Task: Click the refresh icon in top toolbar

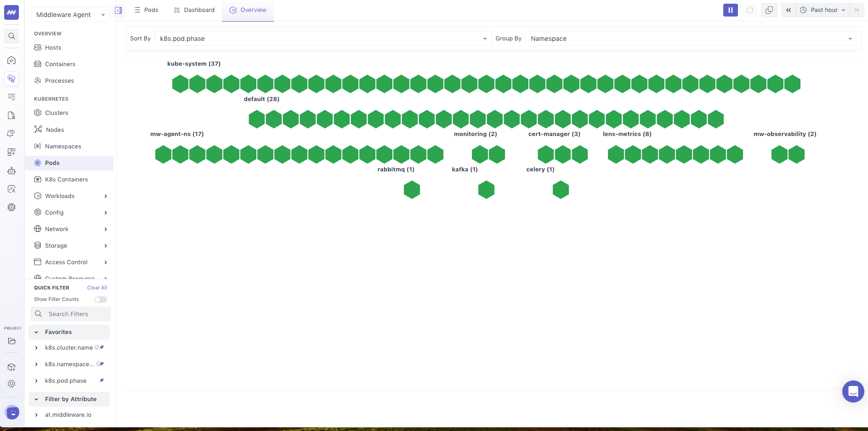Action: point(750,10)
